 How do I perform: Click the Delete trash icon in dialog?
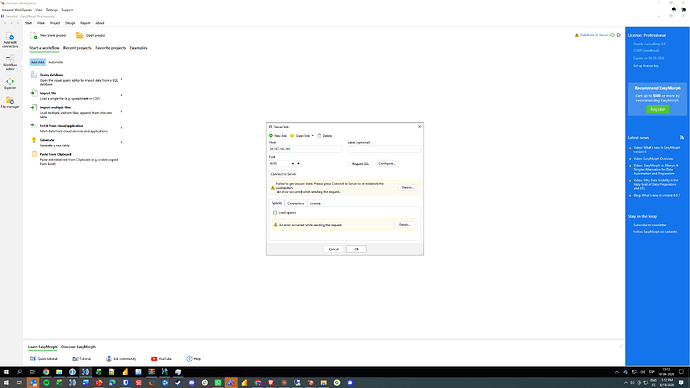[x=319, y=135]
